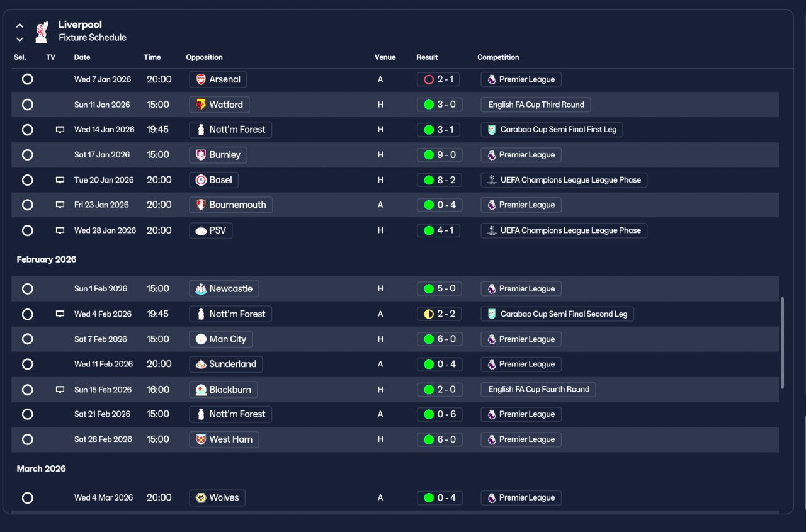Click the up chevron beside Liverpool
This screenshot has height=532, width=806.
pyautogui.click(x=20, y=26)
